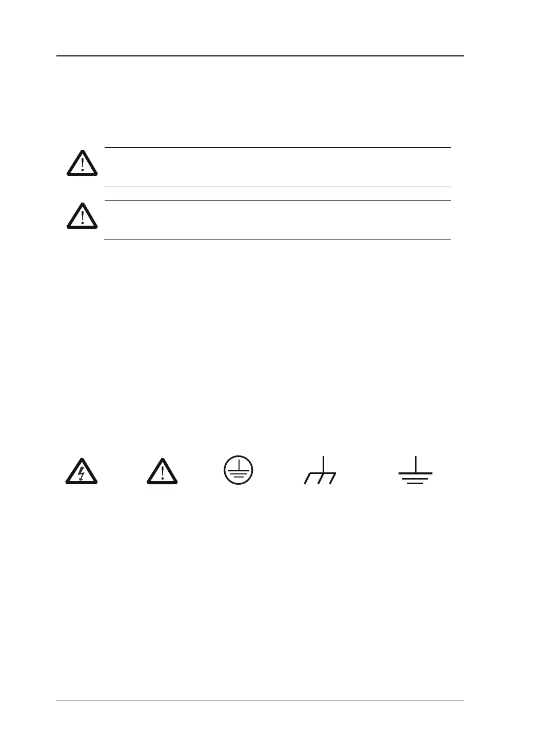Click the vertical stem of the chassis ground symbol
Viewport: 535px width, 756px height.
pos(324,464)
